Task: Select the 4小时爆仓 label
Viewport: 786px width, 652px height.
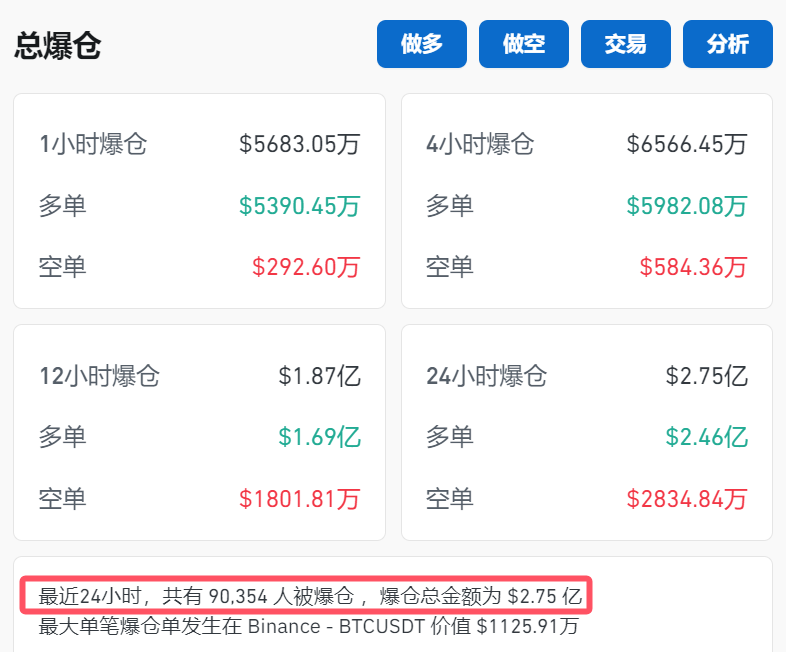Action: pyautogui.click(x=480, y=144)
